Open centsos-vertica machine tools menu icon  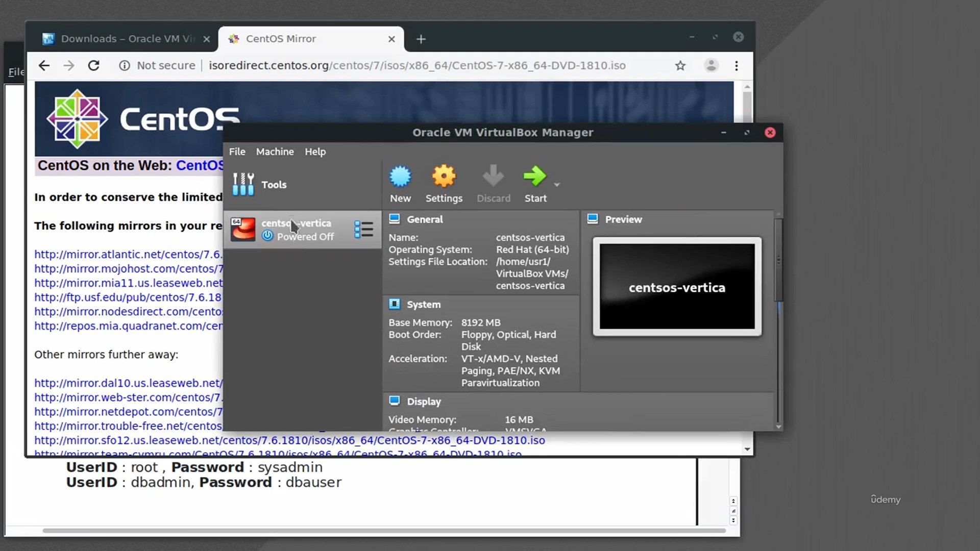[x=363, y=230]
